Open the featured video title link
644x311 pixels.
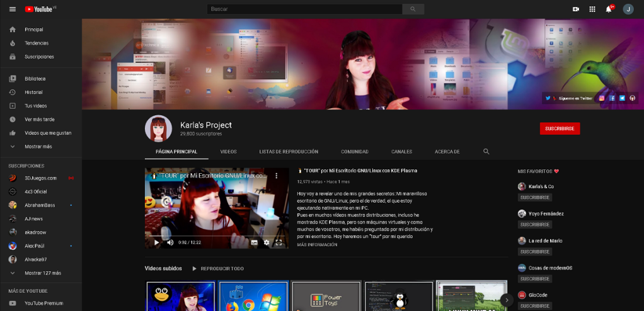[357, 170]
